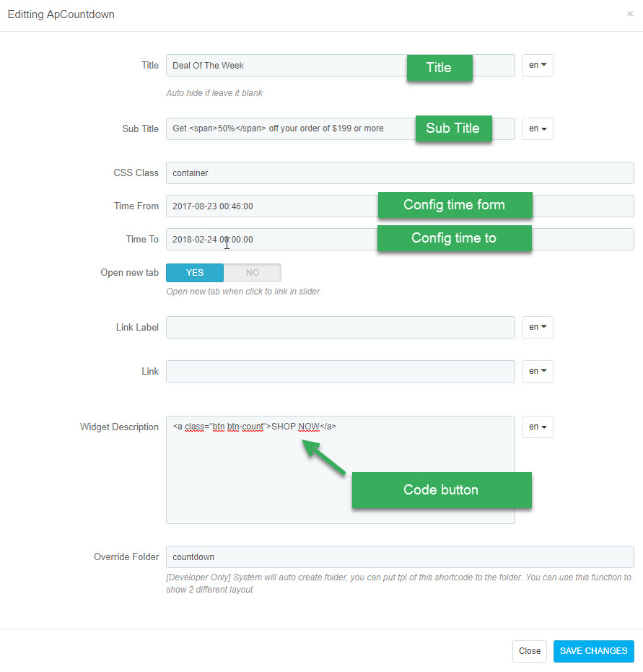Screen dimensions: 643x672
Task: Open the Title language dropdown
Action: point(538,65)
